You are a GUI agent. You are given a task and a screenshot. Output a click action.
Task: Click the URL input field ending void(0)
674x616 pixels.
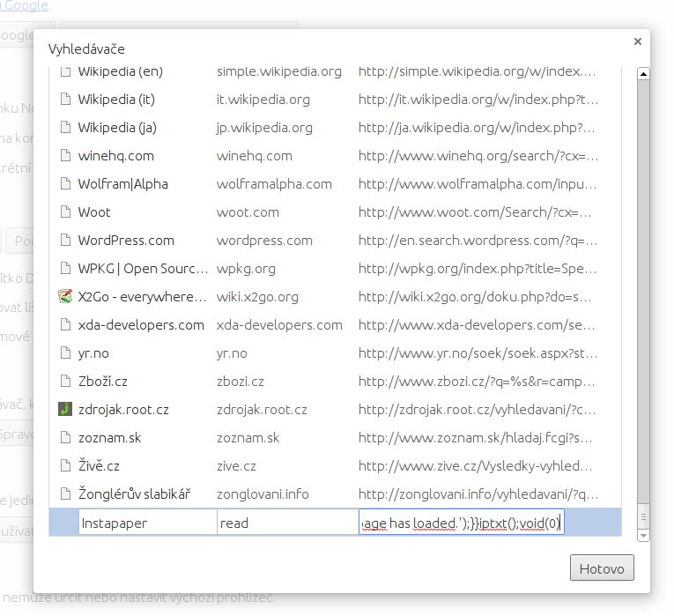461,523
